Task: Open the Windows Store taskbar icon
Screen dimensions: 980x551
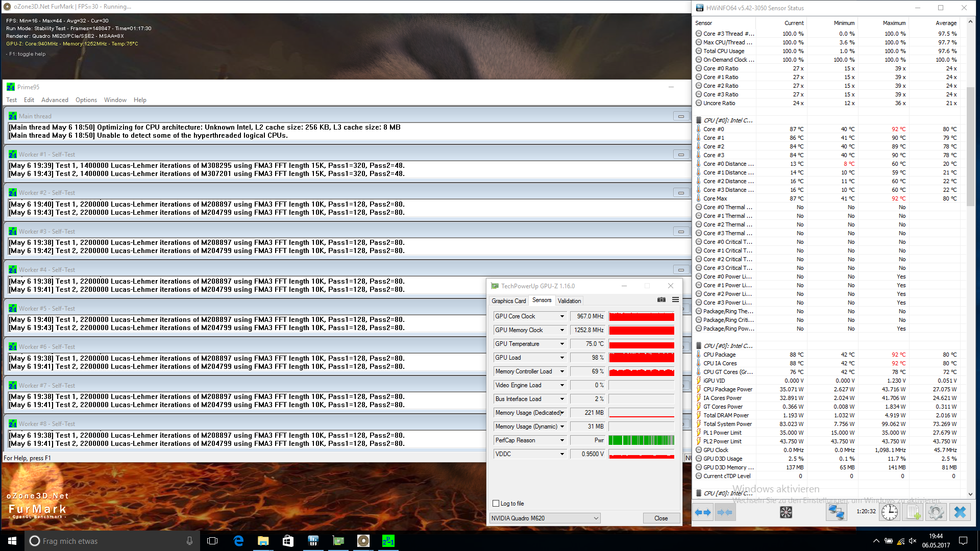Action: click(x=288, y=541)
